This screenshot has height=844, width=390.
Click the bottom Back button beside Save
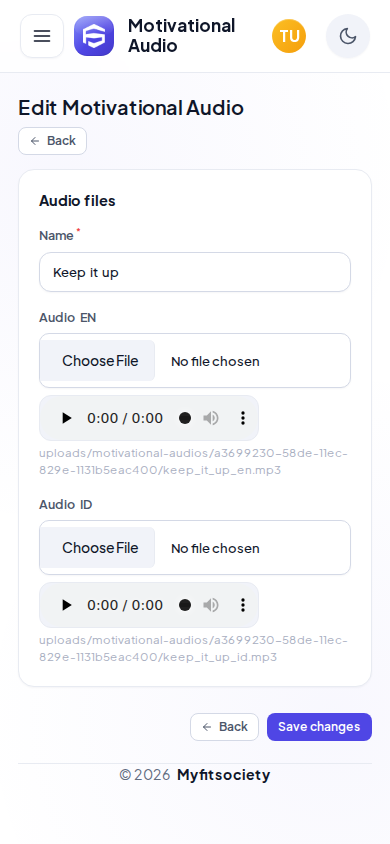[x=224, y=727]
